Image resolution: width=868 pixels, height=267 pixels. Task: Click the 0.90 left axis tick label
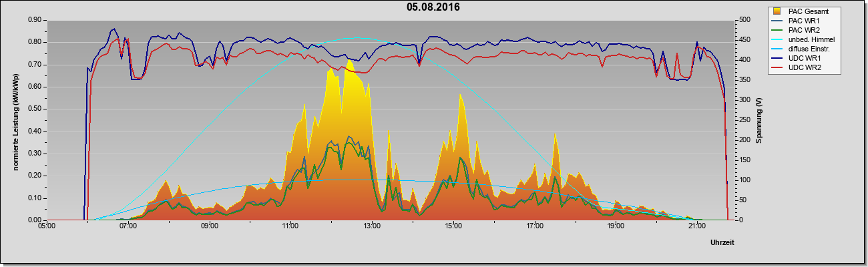click(x=35, y=20)
